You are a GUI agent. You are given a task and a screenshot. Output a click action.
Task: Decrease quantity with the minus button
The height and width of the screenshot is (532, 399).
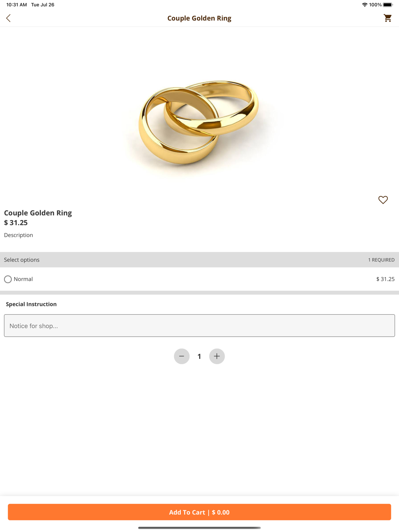point(182,356)
